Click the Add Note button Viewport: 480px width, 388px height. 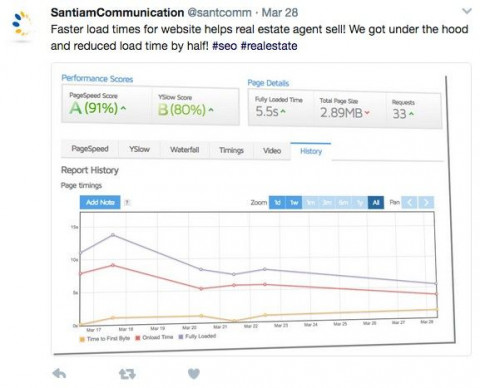point(100,202)
